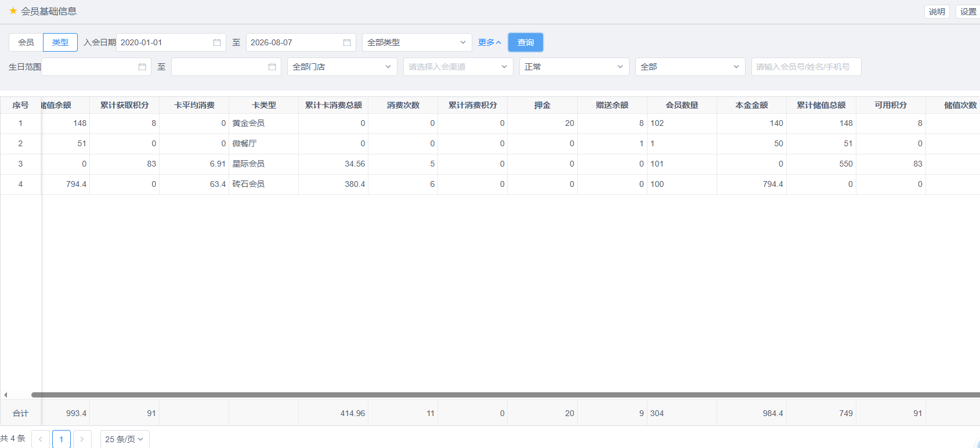The height and width of the screenshot is (448, 980).
Task: Click the 卡类型 column header
Action: pos(264,105)
